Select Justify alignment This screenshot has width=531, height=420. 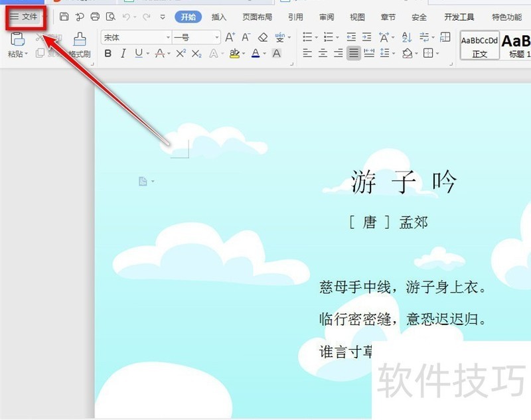[354, 53]
